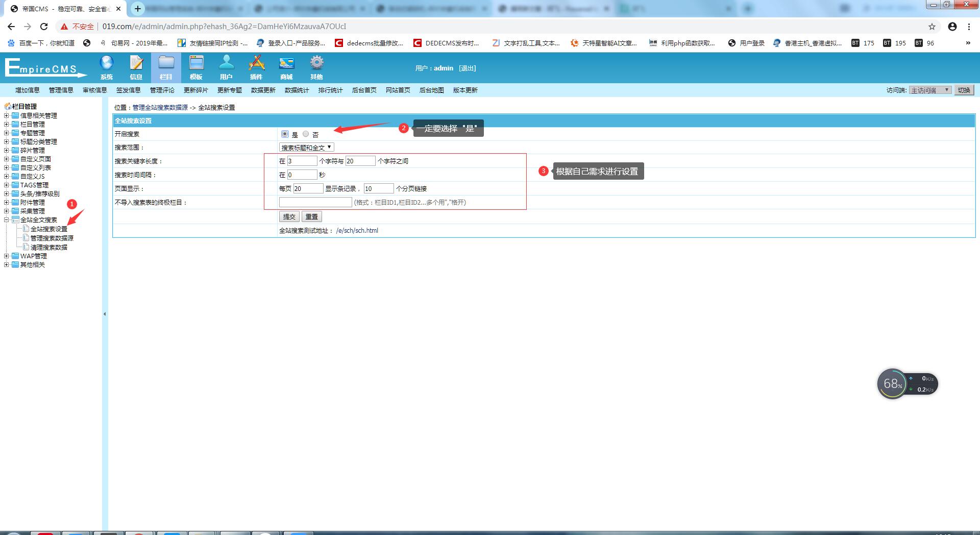Open Chrome profile account icon

click(x=952, y=27)
